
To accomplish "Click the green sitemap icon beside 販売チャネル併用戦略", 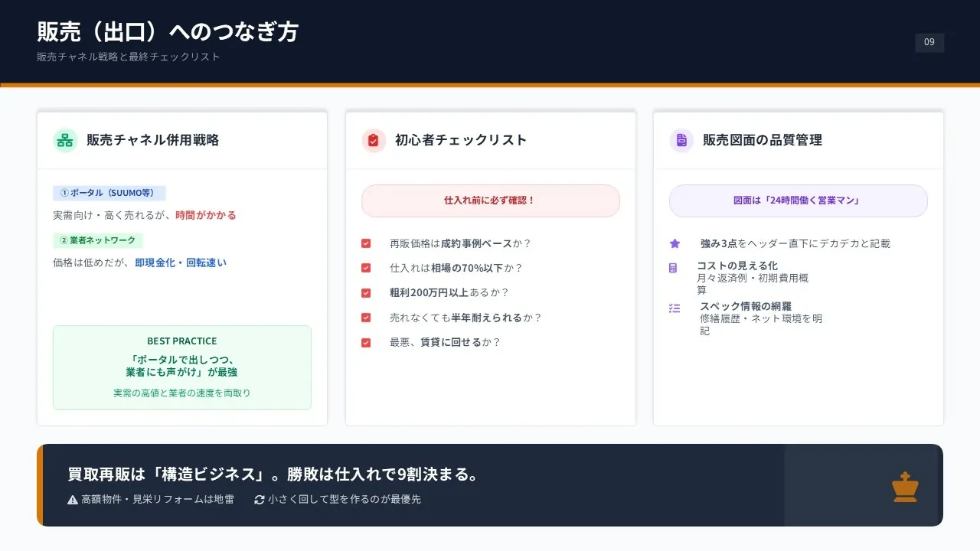I will [x=65, y=141].
